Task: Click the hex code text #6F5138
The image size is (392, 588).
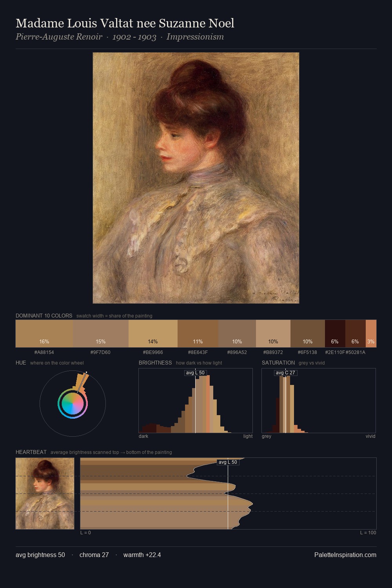Action: pyautogui.click(x=307, y=352)
